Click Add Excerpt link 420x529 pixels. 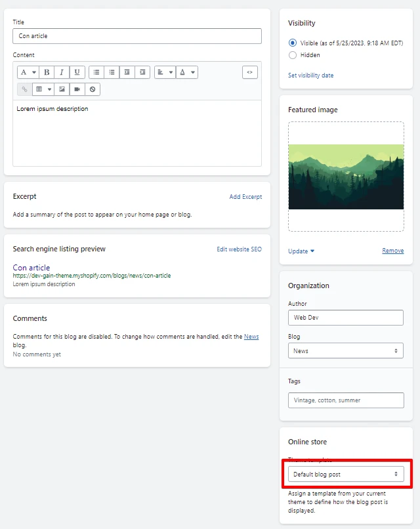point(245,197)
